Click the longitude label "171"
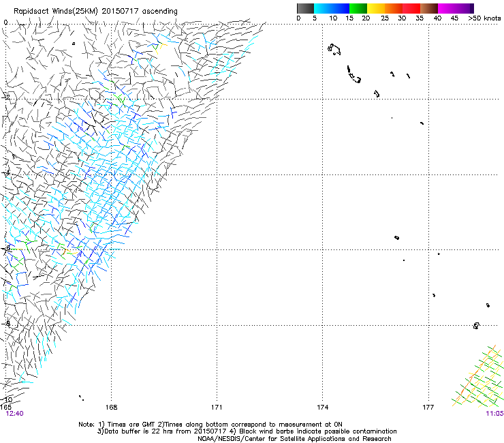The image size is (504, 443). (x=217, y=408)
